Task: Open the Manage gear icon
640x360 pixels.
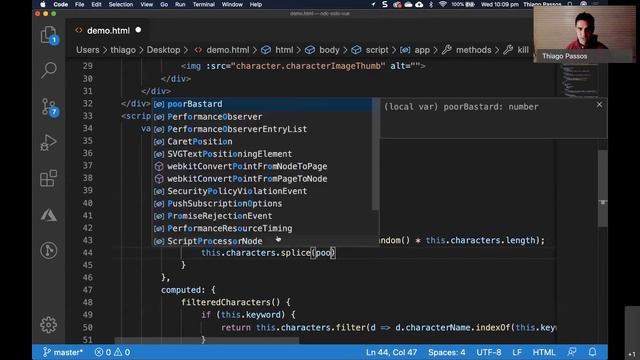Action: tap(49, 325)
